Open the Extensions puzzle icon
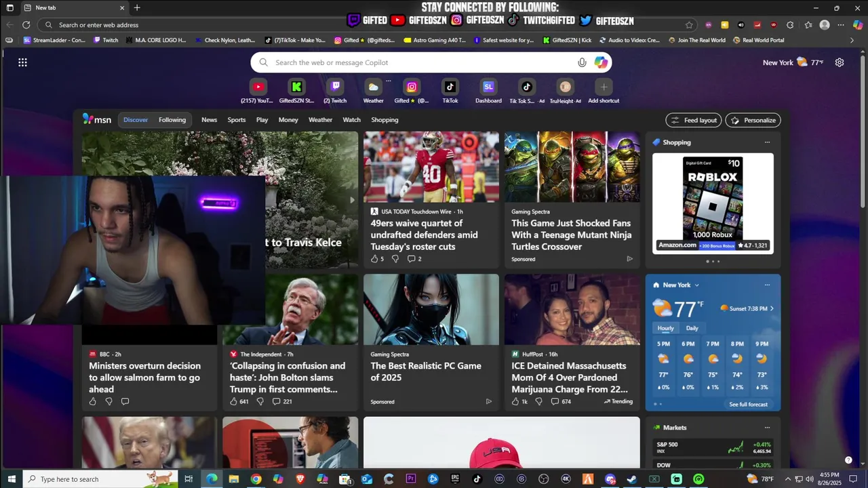Screen dimensions: 868x488 coord(790,25)
